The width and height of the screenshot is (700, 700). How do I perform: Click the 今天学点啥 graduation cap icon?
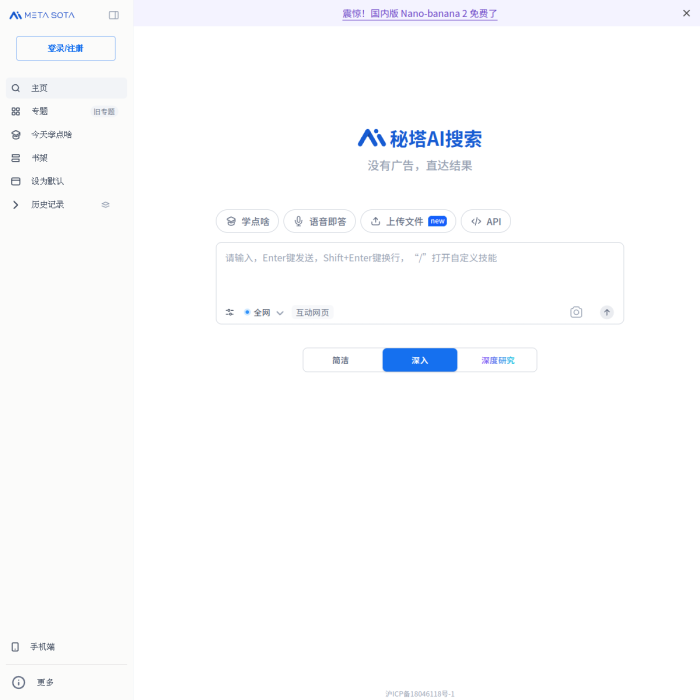(16, 134)
